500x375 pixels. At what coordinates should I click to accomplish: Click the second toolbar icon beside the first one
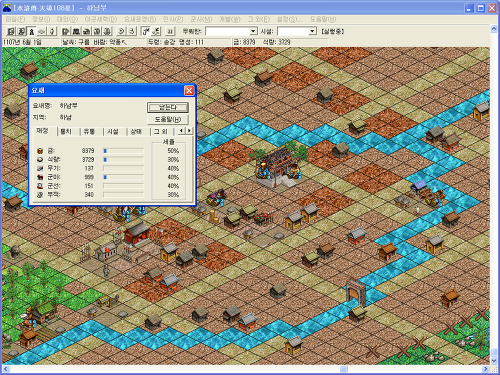coord(21,31)
